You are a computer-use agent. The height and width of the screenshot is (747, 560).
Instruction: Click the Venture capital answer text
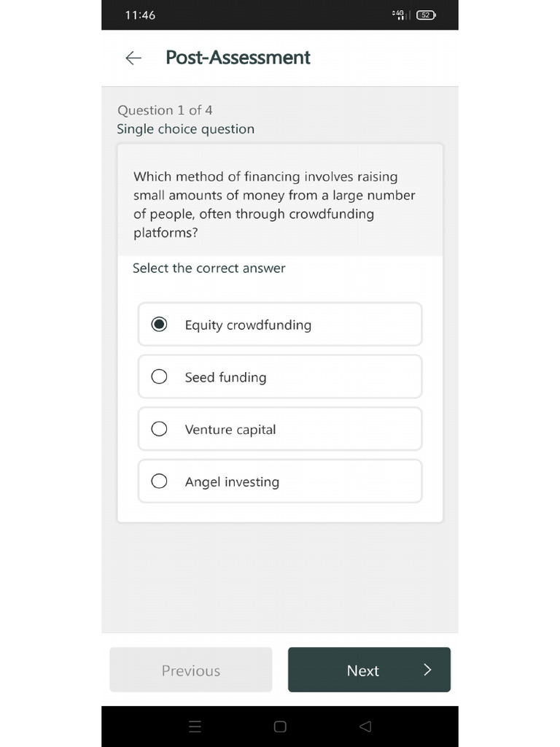(x=230, y=430)
